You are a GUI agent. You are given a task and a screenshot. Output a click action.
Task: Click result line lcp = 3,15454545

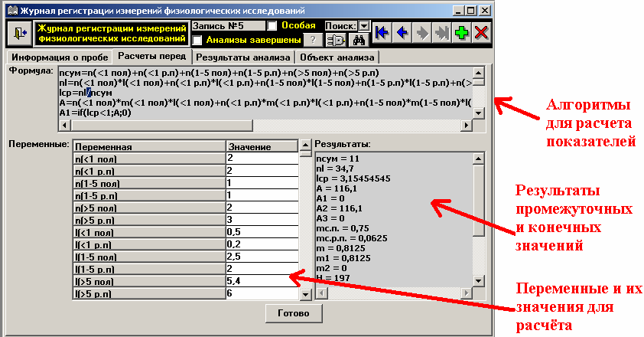point(353,178)
